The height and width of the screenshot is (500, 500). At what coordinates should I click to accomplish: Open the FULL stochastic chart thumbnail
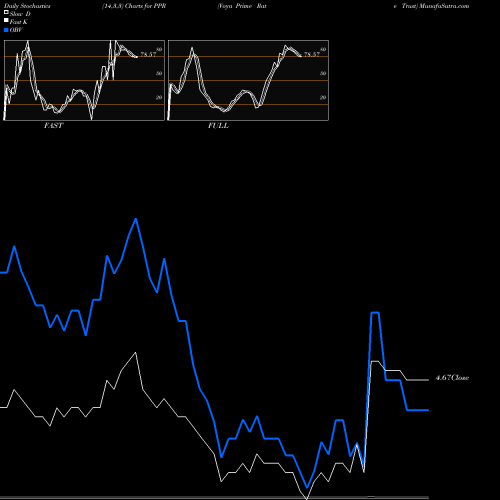pyautogui.click(x=248, y=80)
